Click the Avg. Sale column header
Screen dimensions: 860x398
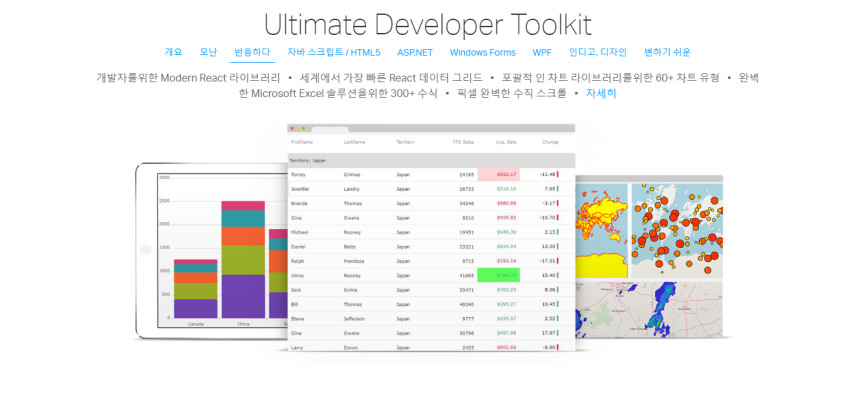(506, 142)
